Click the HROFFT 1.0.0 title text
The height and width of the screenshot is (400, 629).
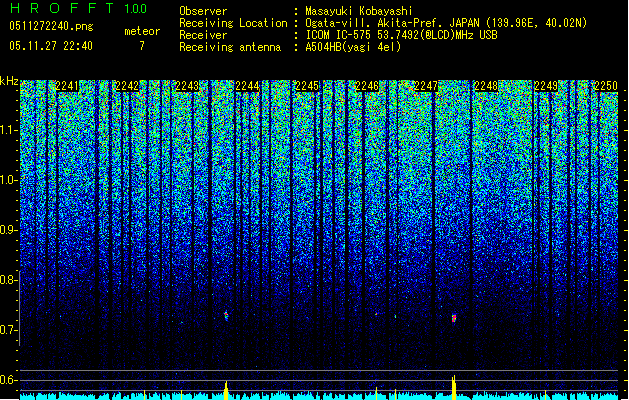tap(78, 8)
